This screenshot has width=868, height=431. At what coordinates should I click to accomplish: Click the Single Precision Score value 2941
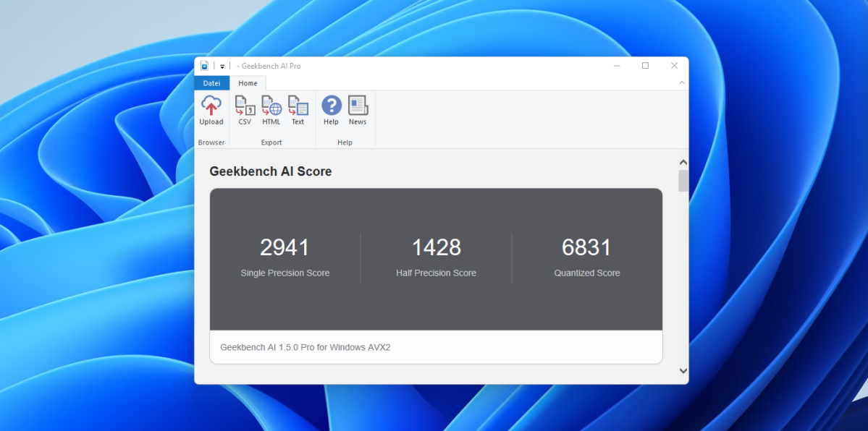click(285, 247)
